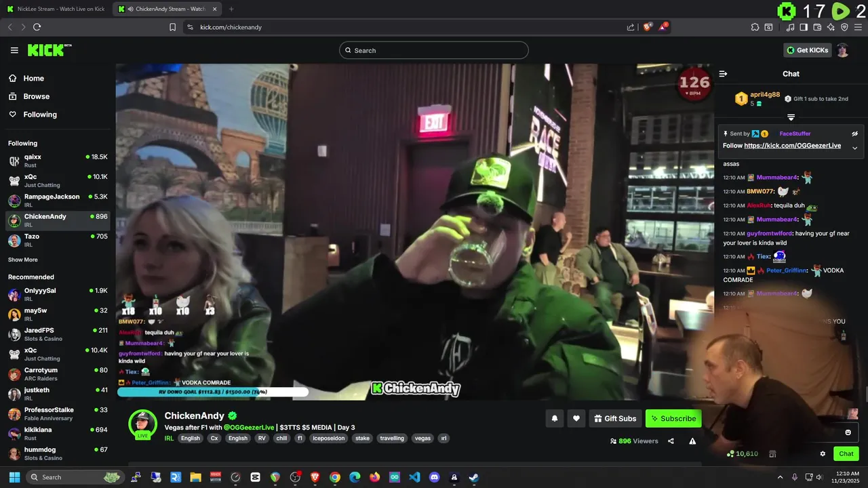The image size is (868, 488).
Task: Expand the gift leaderboard chevron
Action: [791, 117]
